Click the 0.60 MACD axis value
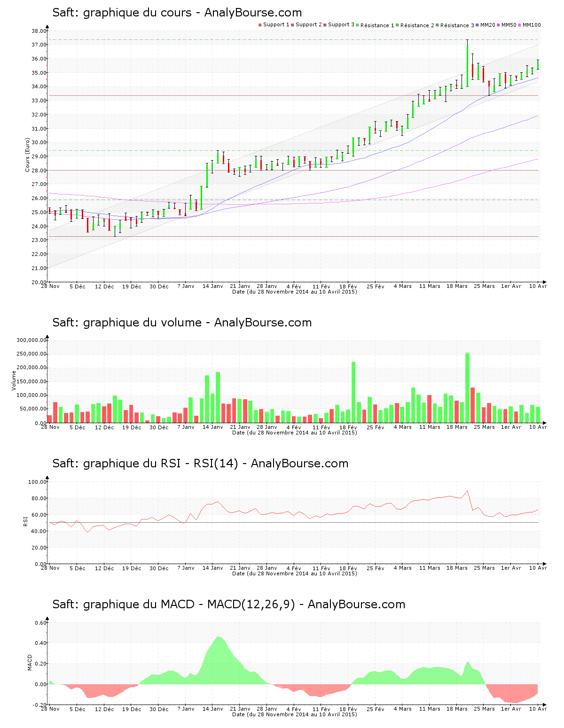This screenshot has width=564, height=728. coord(40,623)
